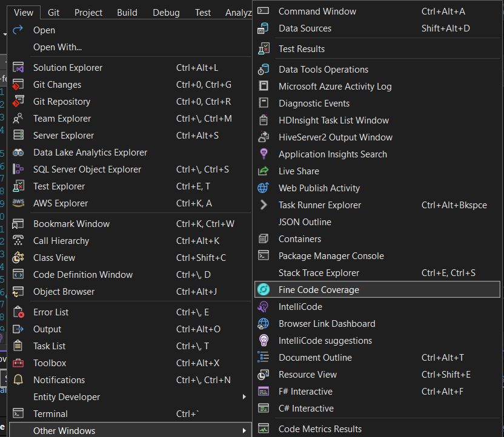Click the Code Definition Window icon
Screen dimensions: 504x437
pos(18,275)
